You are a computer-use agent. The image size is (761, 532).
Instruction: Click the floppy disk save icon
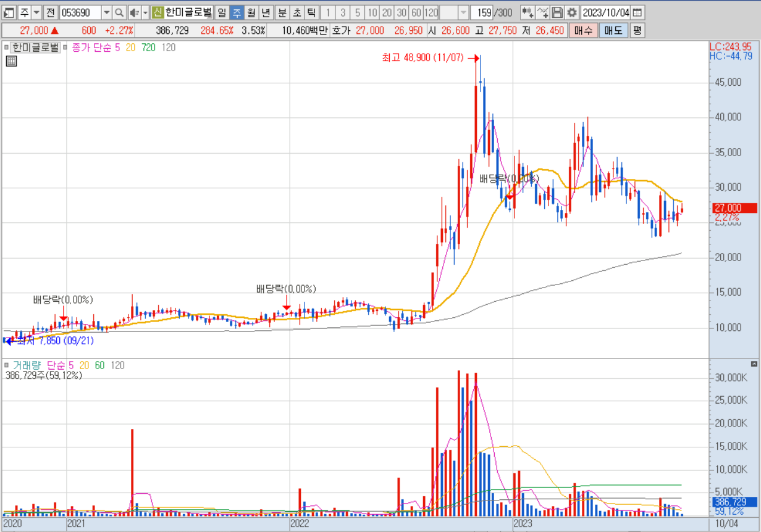click(557, 12)
